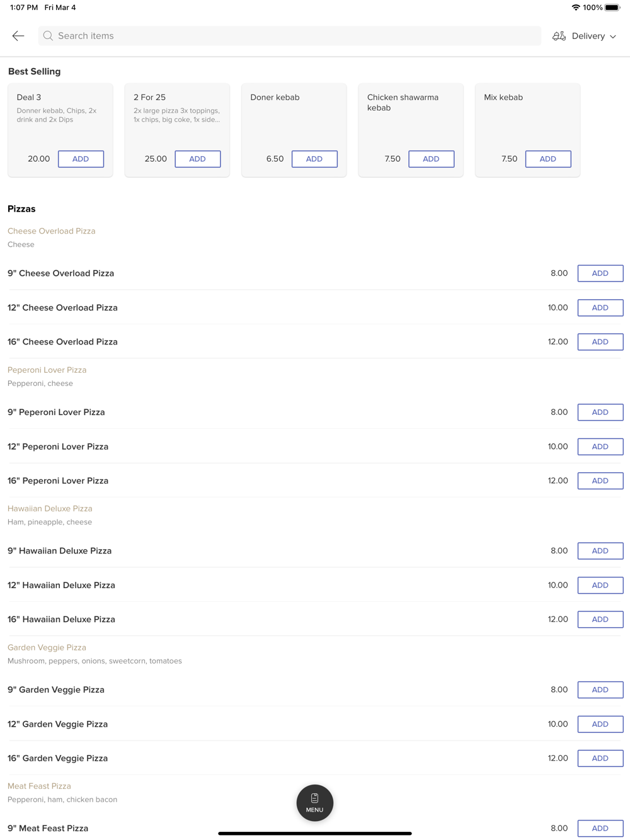
Task: Tap the Wi-Fi status icon
Action: [x=575, y=8]
